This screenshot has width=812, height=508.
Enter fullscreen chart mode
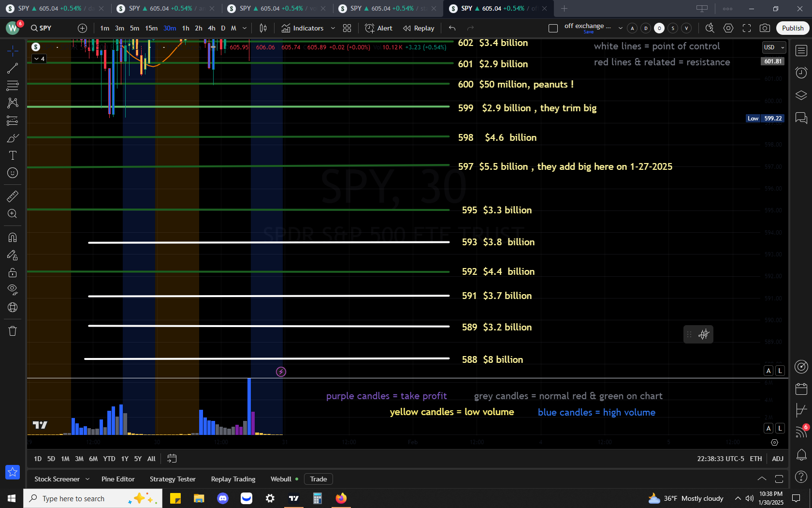747,28
